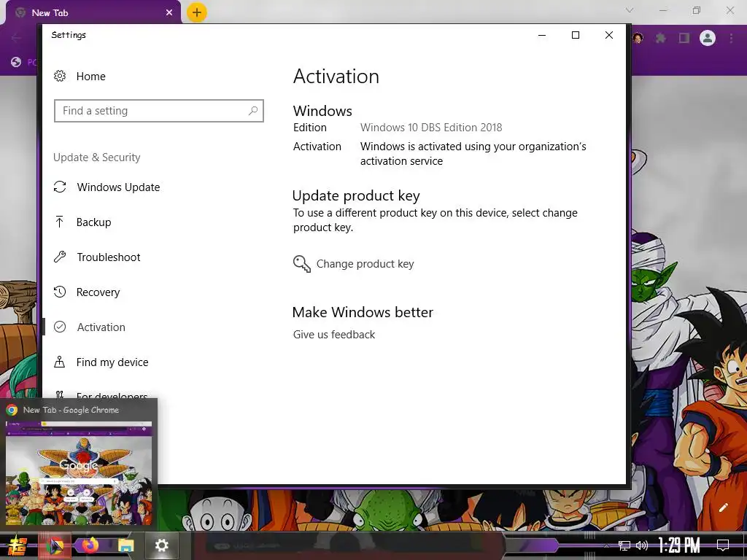Click the key icon beside Change product key

click(301, 264)
